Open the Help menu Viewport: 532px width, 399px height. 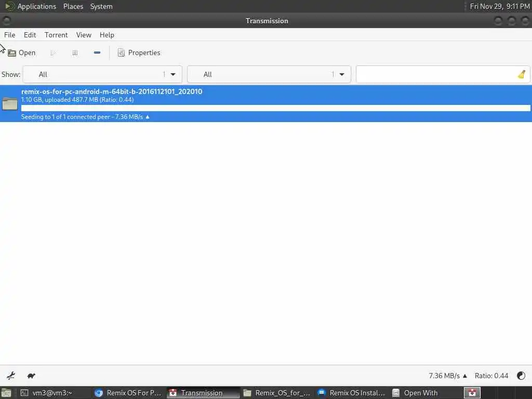pyautogui.click(x=107, y=35)
